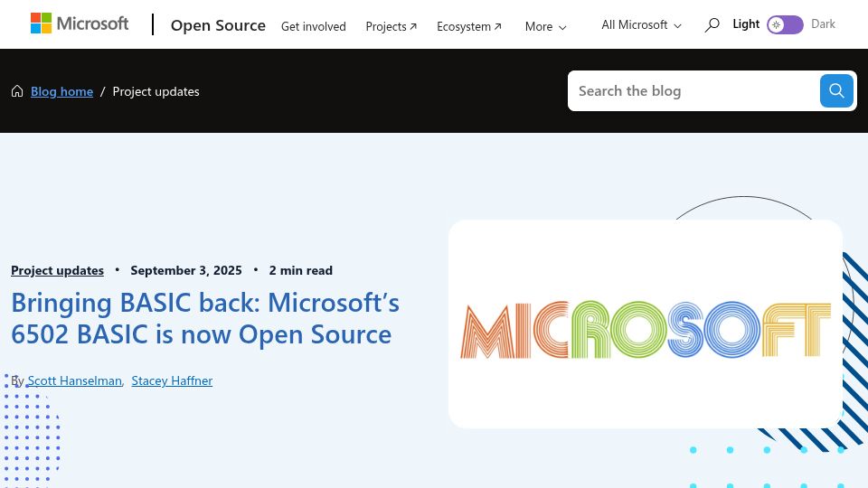Open the Ecosystem external link

click(x=469, y=26)
